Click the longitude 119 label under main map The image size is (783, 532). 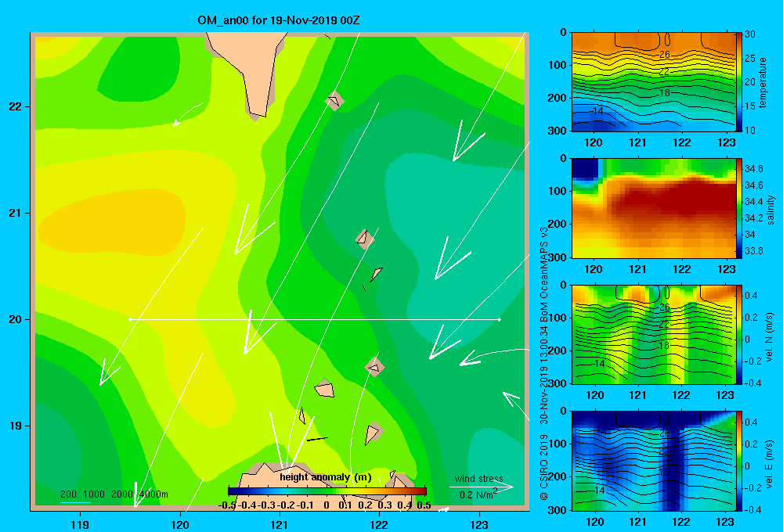[x=80, y=525]
